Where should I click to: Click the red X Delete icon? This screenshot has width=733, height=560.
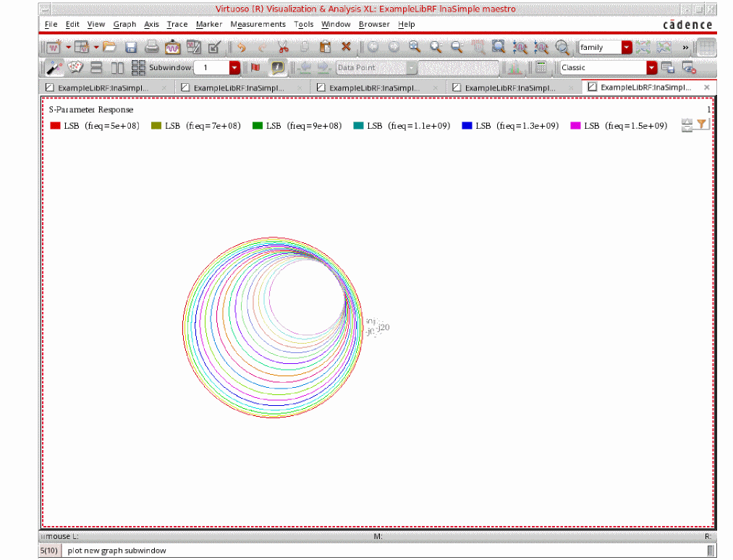point(346,47)
